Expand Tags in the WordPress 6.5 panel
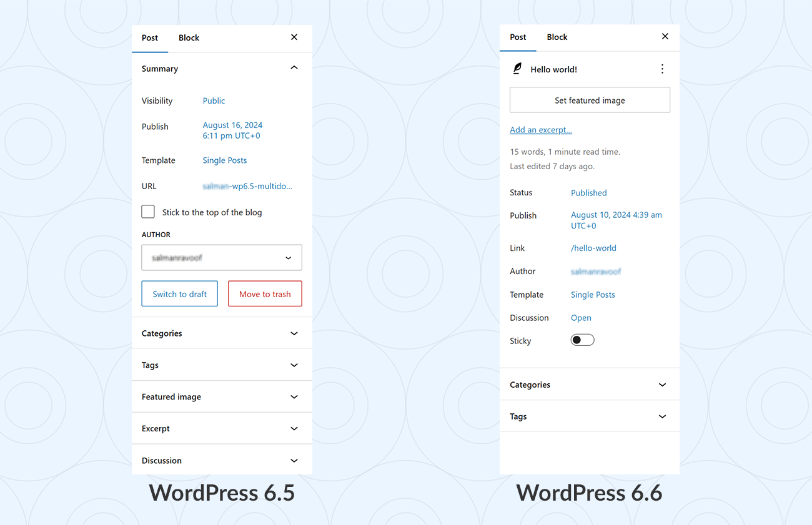 [x=222, y=365]
